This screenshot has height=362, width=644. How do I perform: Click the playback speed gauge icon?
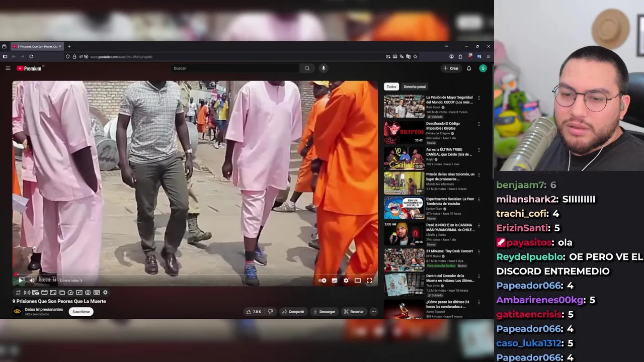(x=70, y=293)
